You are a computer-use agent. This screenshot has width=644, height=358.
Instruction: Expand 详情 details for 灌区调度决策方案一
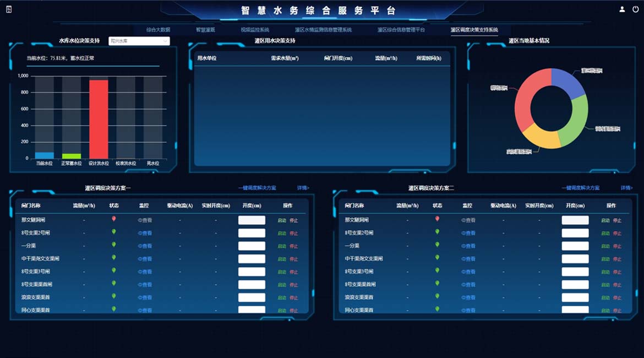coord(303,188)
